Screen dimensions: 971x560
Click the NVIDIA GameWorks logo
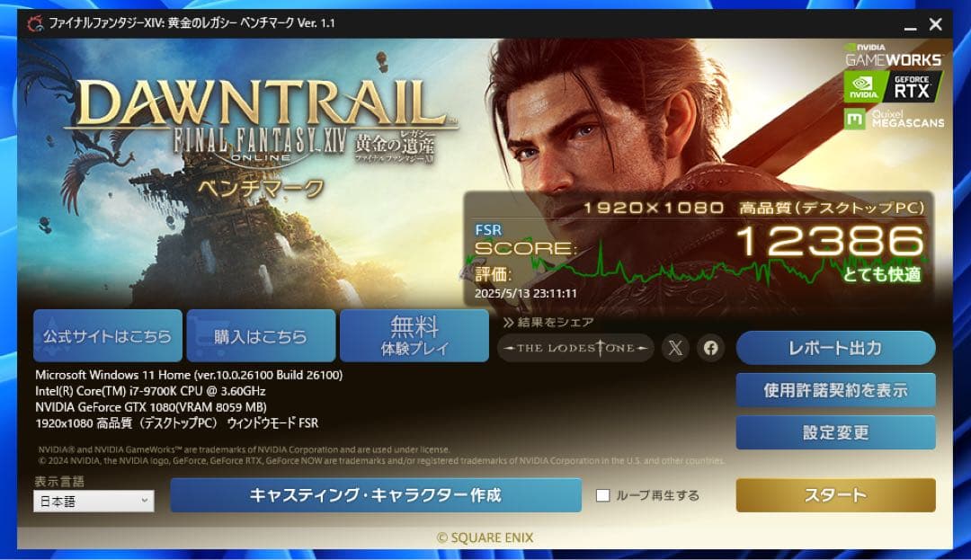(x=893, y=55)
